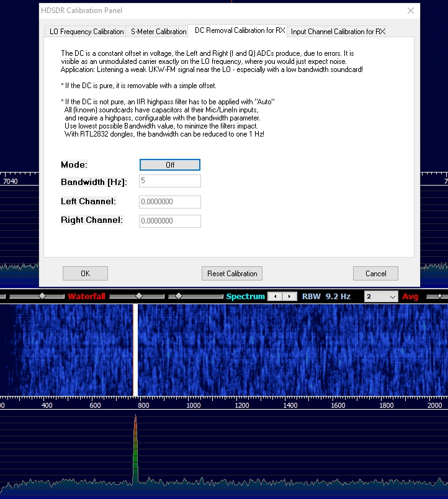Click the 1000 mark on frequency scale
448x499 pixels.
193,405
